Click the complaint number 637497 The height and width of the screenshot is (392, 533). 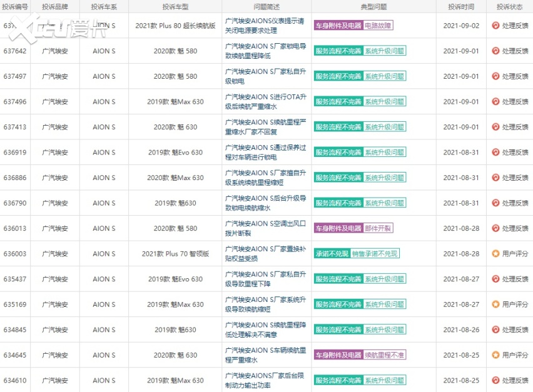tap(15, 76)
